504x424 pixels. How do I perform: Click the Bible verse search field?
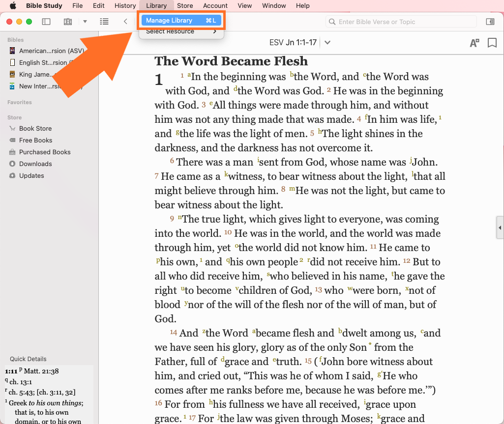401,22
